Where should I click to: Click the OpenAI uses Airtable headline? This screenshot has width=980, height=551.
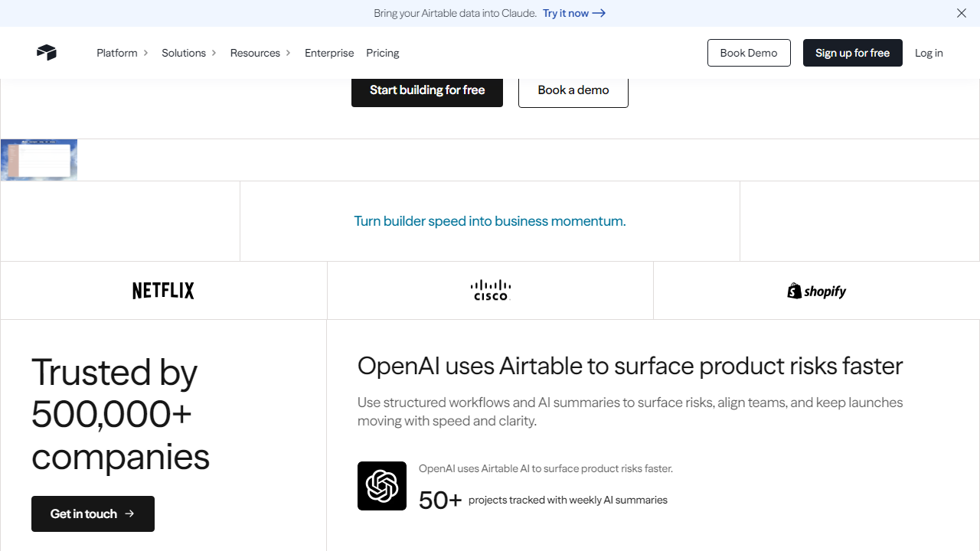630,366
